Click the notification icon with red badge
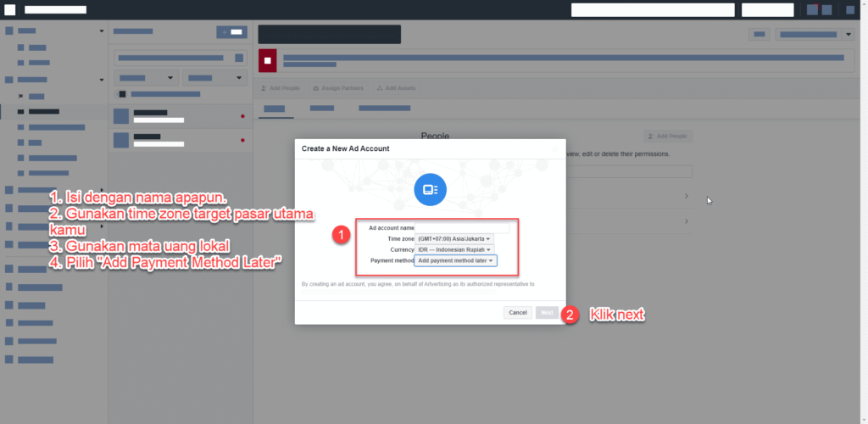The image size is (868, 424). (x=812, y=10)
